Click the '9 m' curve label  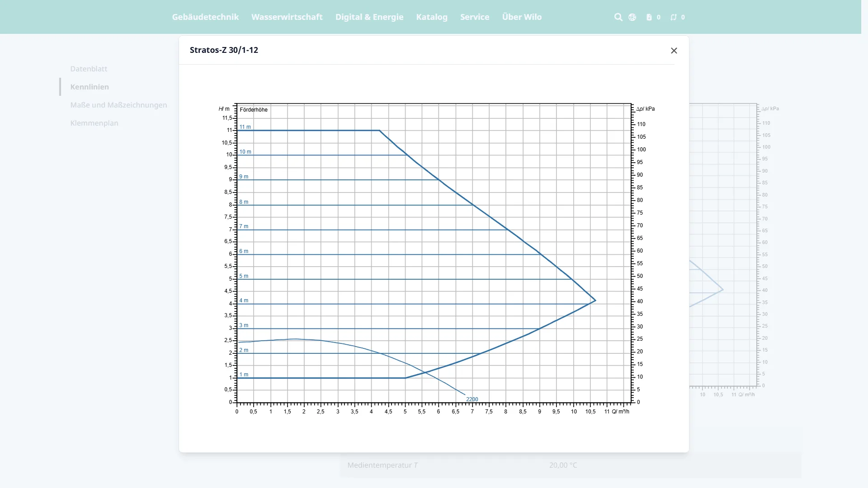click(244, 177)
